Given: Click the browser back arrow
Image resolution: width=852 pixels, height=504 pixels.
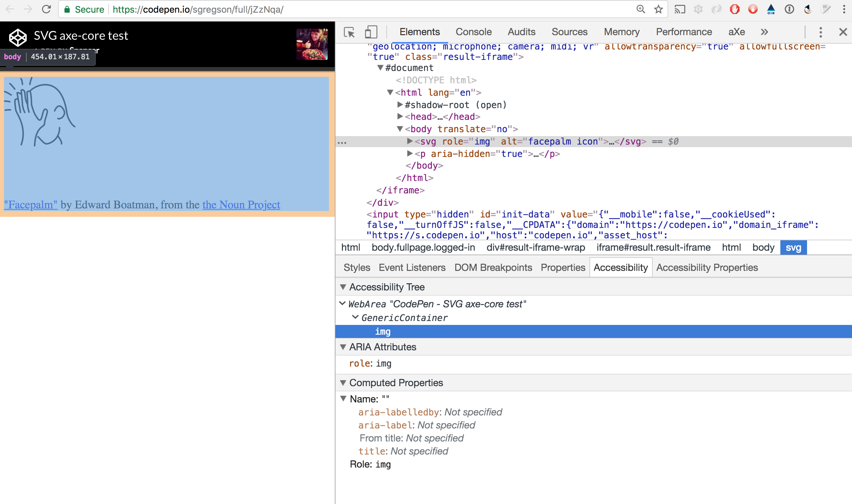Looking at the screenshot, I should [10, 9].
